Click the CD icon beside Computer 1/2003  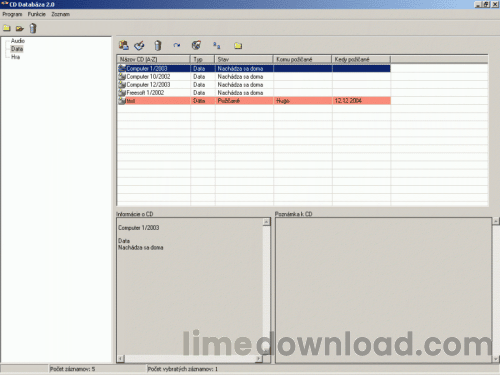(122, 69)
